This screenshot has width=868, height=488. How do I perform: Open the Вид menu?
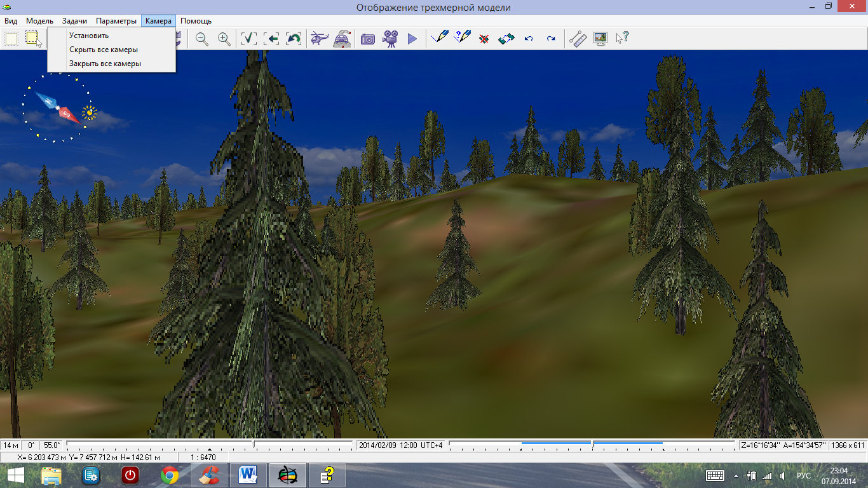(x=11, y=21)
